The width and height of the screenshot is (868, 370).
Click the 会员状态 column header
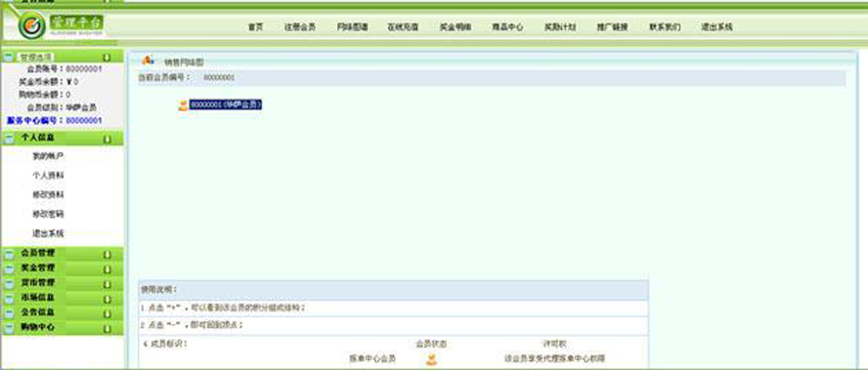[x=431, y=344]
